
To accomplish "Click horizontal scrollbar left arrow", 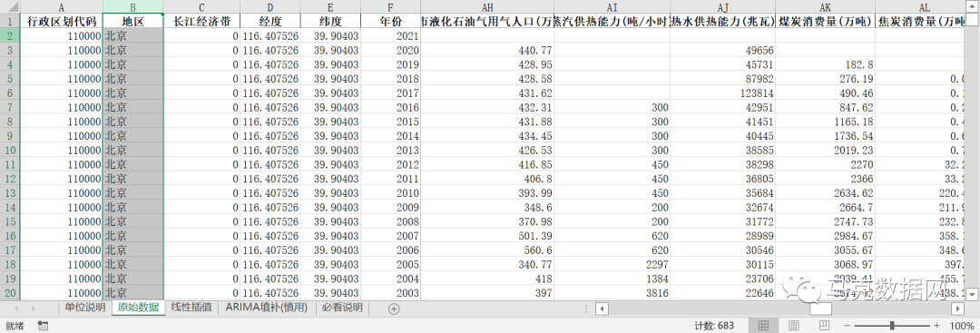I will tap(602, 309).
